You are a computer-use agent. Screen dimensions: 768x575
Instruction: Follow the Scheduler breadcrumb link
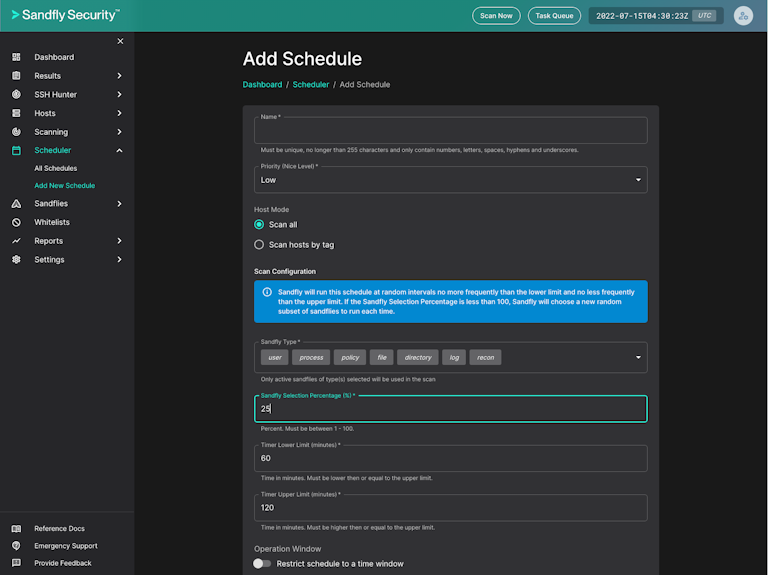coord(311,84)
